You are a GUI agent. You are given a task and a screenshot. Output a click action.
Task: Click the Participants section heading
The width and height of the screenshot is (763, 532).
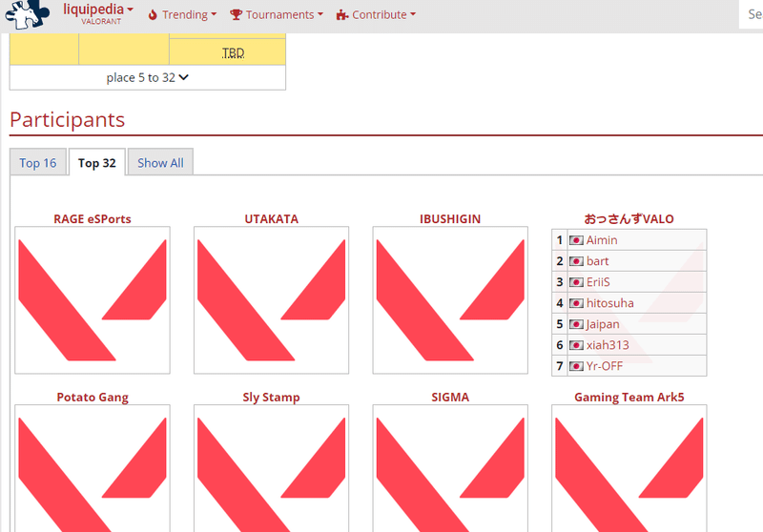(x=67, y=119)
